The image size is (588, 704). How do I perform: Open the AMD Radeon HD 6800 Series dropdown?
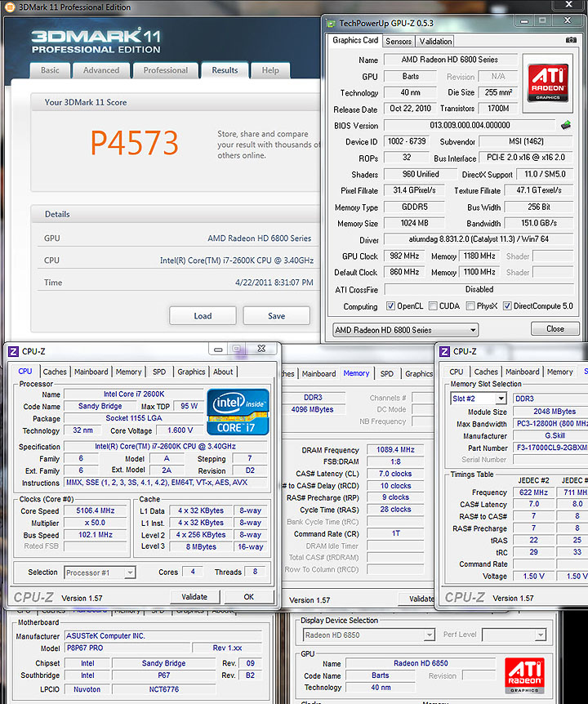(x=405, y=330)
